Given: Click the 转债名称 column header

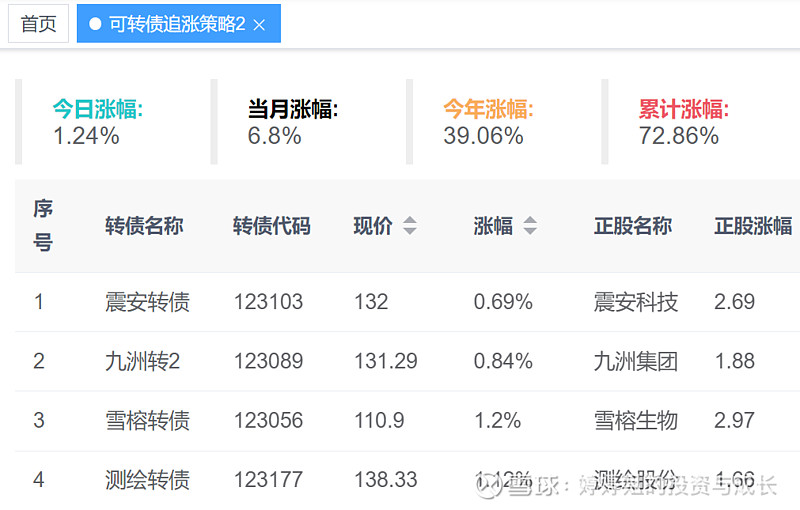Looking at the screenshot, I should pyautogui.click(x=144, y=226).
